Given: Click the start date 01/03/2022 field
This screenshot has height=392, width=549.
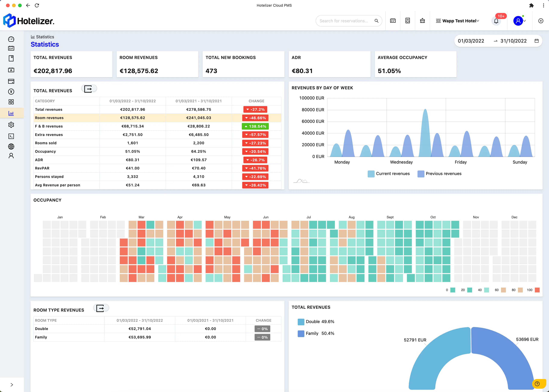Looking at the screenshot, I should pyautogui.click(x=471, y=41).
